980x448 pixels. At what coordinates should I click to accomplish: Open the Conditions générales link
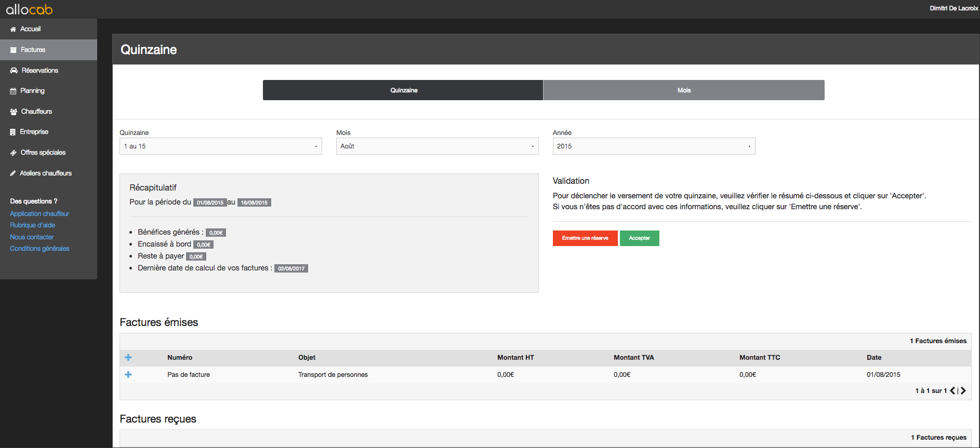click(x=39, y=249)
